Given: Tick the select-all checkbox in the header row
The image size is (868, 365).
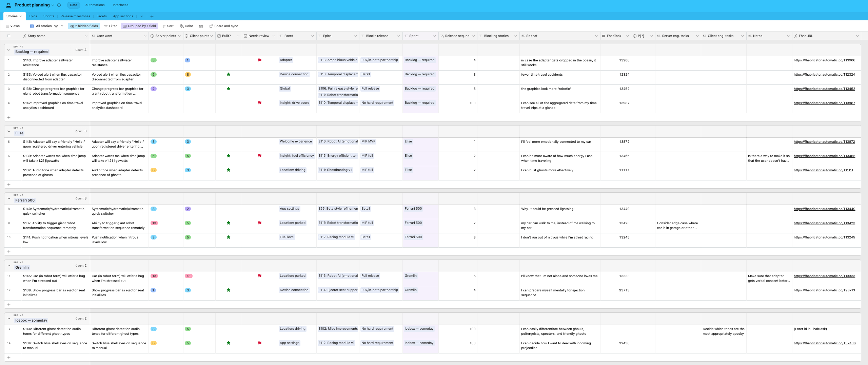Looking at the screenshot, I should (9, 36).
